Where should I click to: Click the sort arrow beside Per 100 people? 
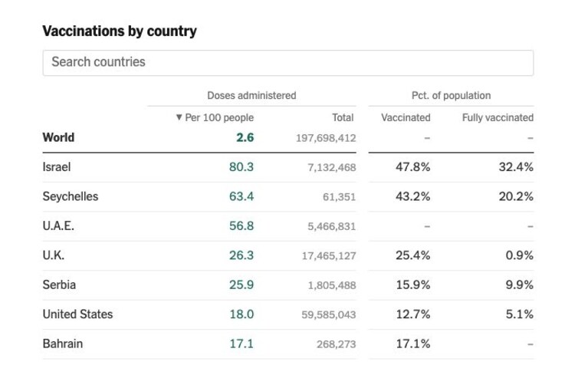(x=179, y=117)
